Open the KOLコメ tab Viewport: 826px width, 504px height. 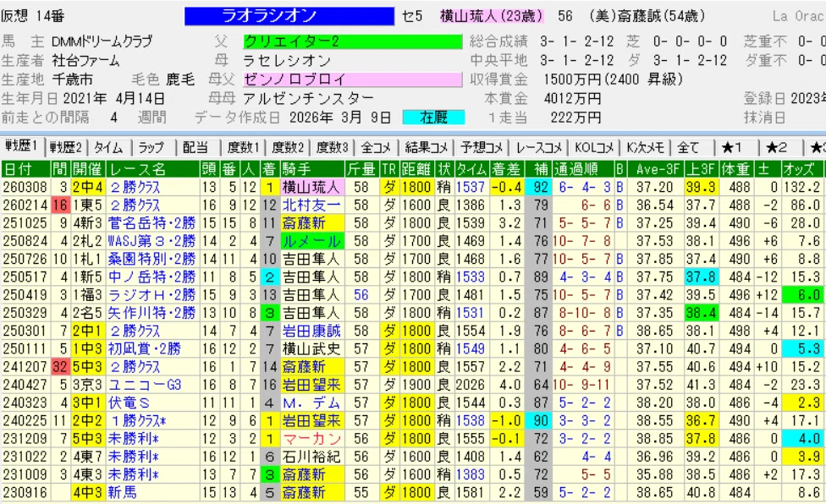596,148
